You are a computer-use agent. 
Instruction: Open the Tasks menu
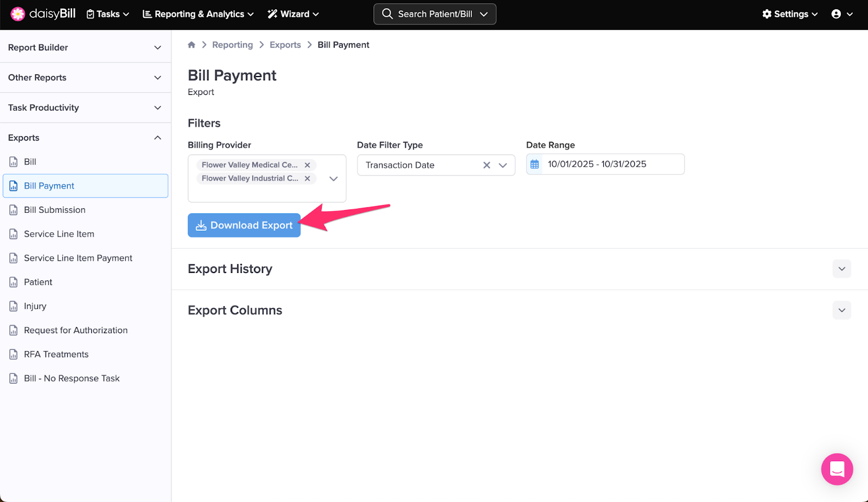108,14
